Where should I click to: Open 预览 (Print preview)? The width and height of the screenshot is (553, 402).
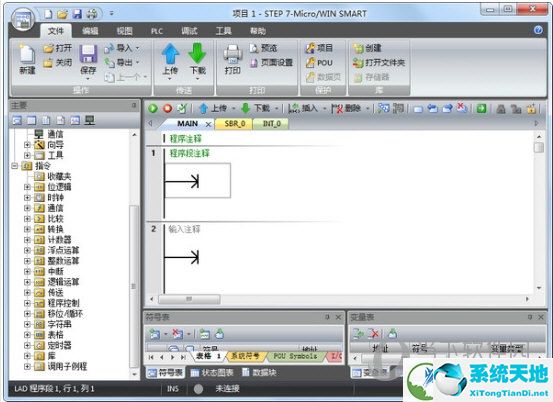tap(263, 48)
